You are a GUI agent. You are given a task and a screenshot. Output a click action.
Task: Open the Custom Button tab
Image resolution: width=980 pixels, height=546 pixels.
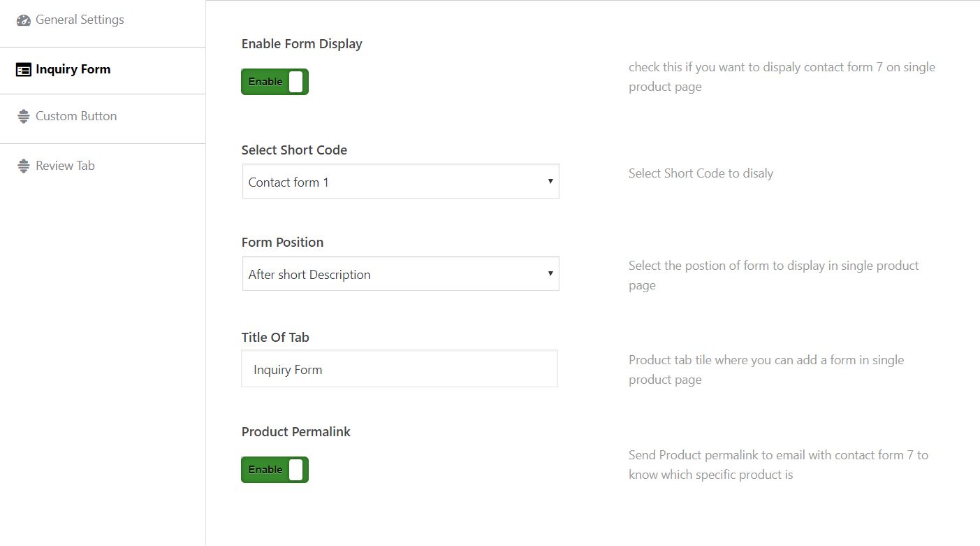pos(76,117)
